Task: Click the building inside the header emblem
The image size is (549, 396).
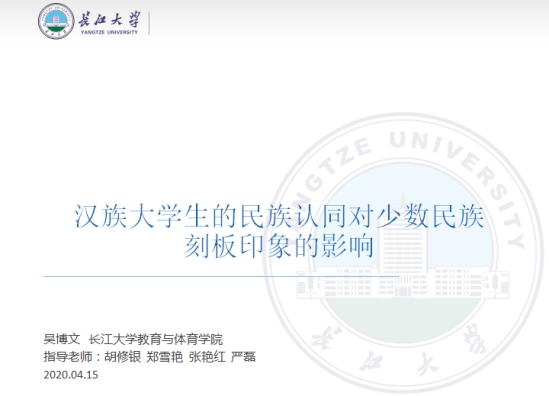Action: [x=56, y=20]
